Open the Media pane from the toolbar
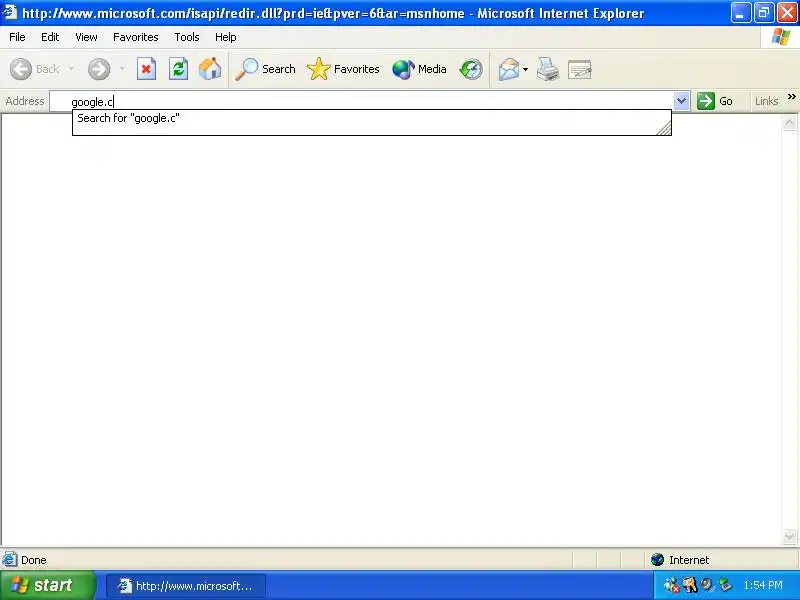Image resolution: width=800 pixels, height=600 pixels. (x=419, y=69)
